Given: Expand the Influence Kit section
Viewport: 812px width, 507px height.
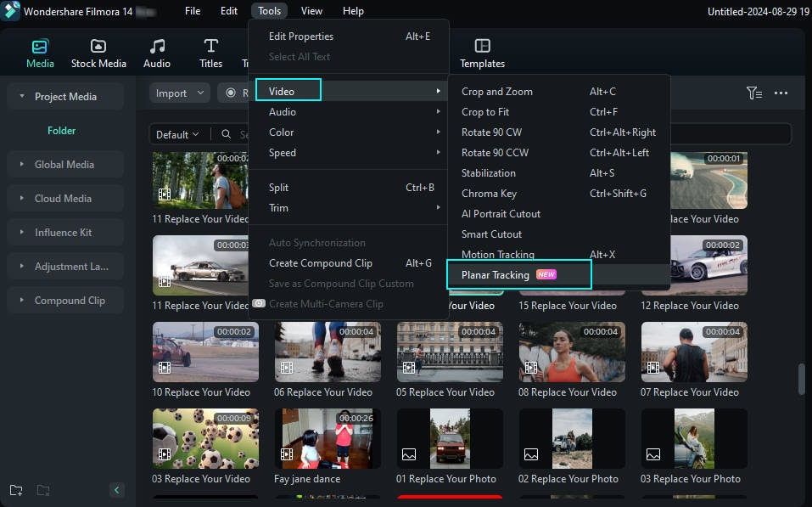Looking at the screenshot, I should click(22, 232).
